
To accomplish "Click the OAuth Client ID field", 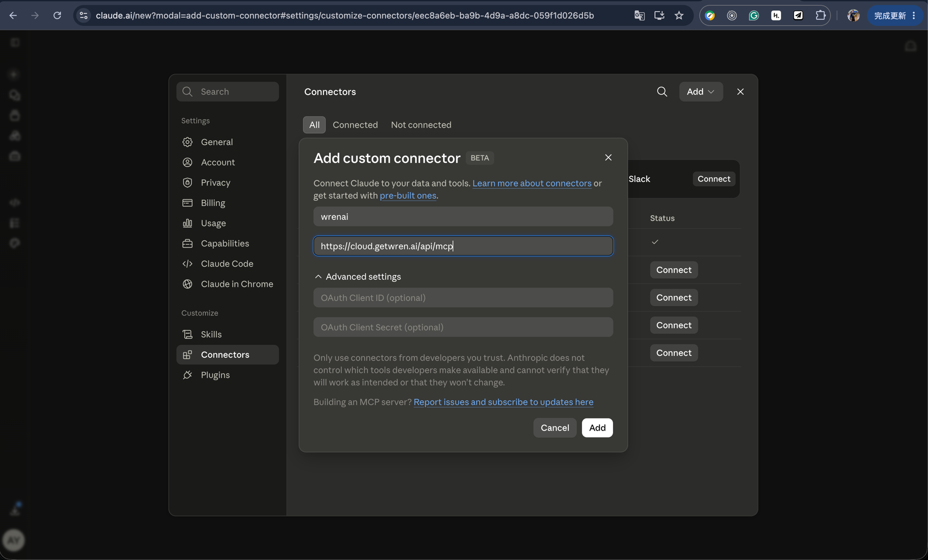I will point(463,298).
